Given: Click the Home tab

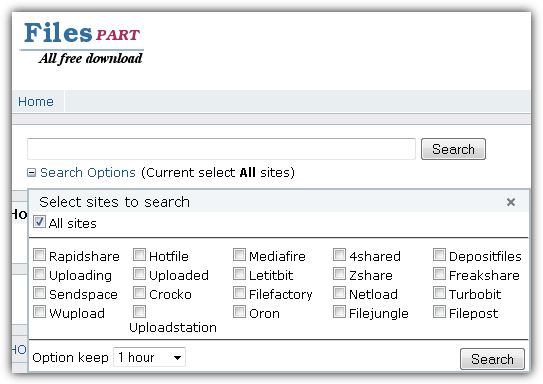Looking at the screenshot, I should pos(36,101).
